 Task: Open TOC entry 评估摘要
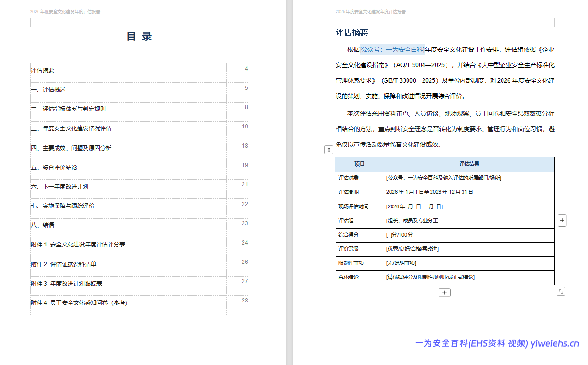[43, 71]
